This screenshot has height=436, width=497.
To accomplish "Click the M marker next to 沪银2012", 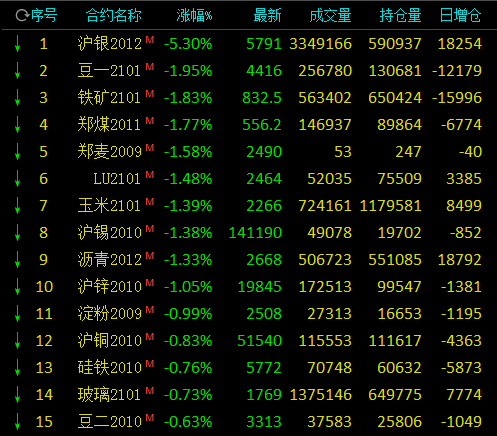I will click(150, 40).
